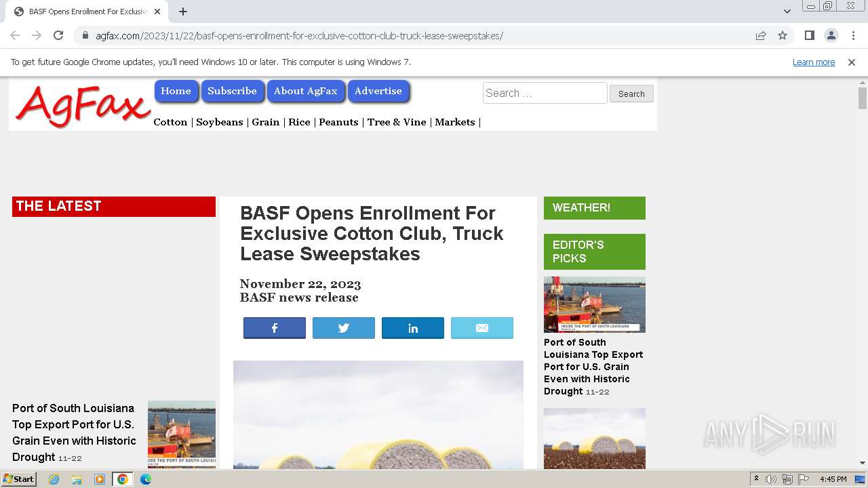Close the BASF article tab
Image resolution: width=868 pixels, height=488 pixels.
point(157,12)
